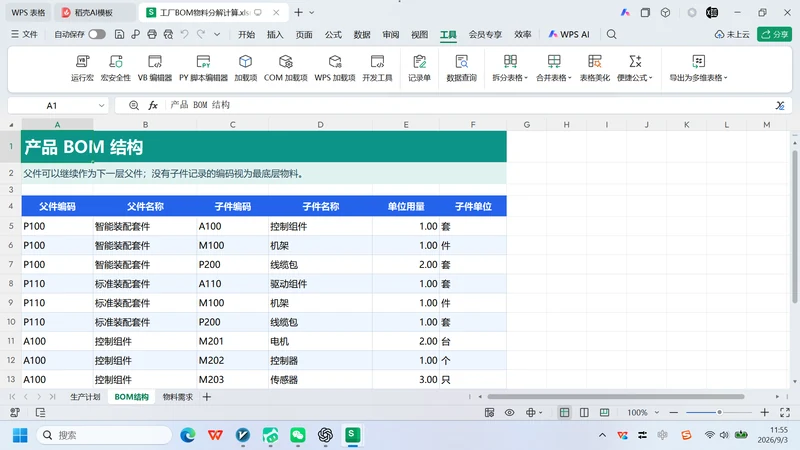Switch to normal view icon in status bar
Screen dimensions: 800x450
coord(564,412)
